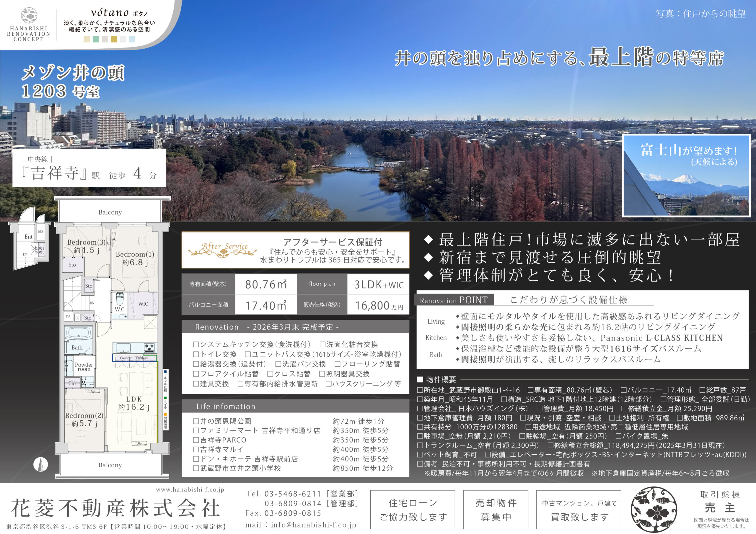Click the 買取致します box in the footer
This screenshot has height=534, width=756.
[x=579, y=510]
